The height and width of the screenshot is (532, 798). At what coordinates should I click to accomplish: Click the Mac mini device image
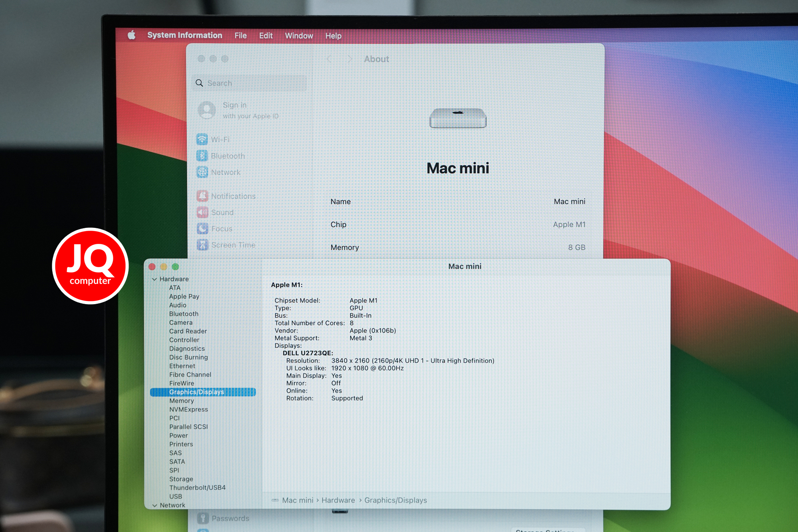(x=458, y=118)
